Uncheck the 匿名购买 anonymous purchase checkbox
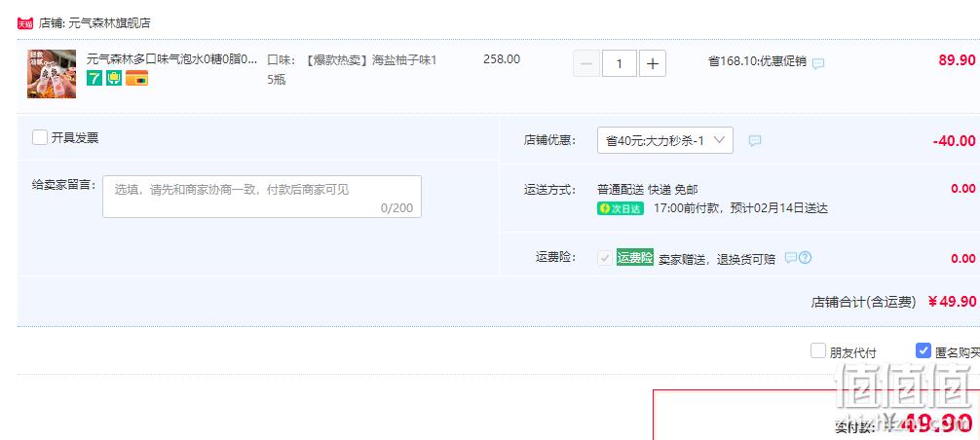The width and height of the screenshot is (980, 440). [923, 350]
